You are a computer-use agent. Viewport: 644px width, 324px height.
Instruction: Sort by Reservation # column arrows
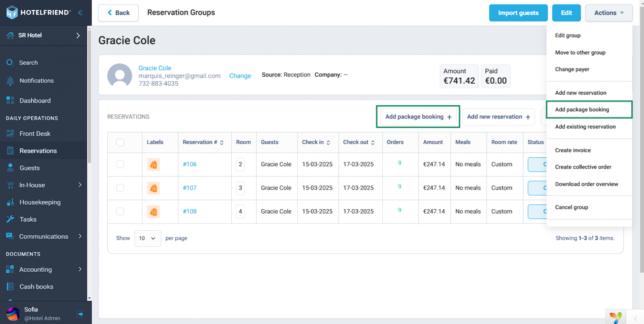point(222,143)
